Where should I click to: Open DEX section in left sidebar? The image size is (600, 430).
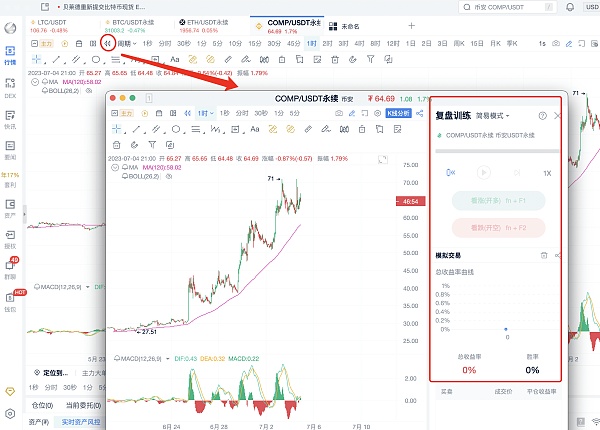pos(10,88)
